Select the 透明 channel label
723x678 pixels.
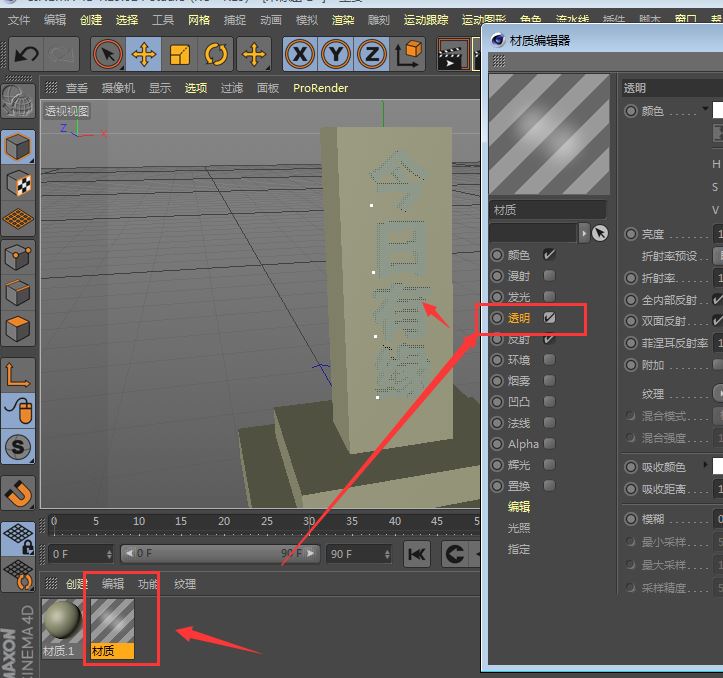(519, 318)
